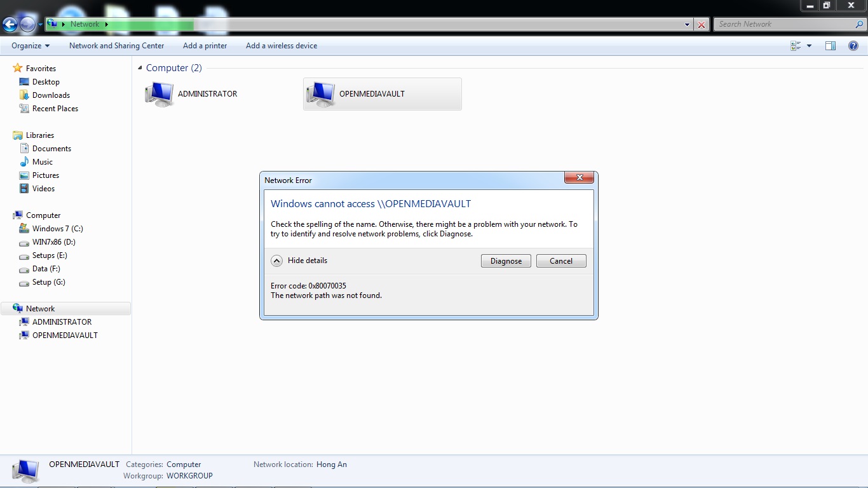Restore down the Explorer window

tap(827, 5)
